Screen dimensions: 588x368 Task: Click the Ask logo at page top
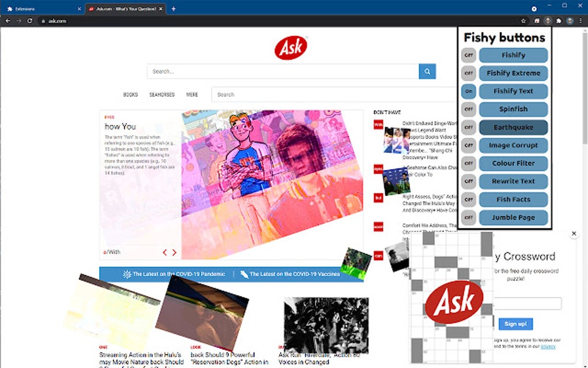point(291,48)
